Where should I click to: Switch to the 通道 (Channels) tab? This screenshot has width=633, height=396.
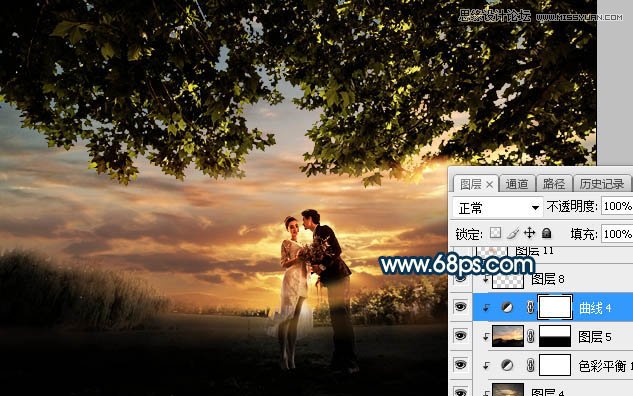pos(517,184)
